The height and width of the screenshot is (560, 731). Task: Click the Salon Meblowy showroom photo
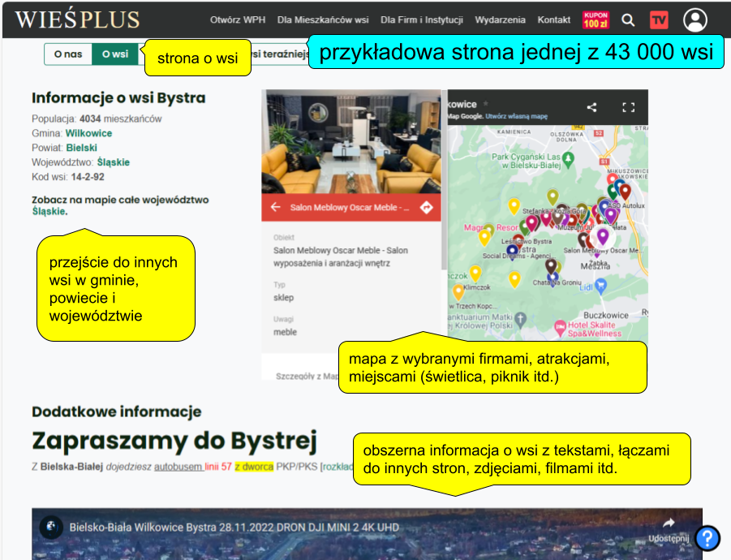(350, 141)
